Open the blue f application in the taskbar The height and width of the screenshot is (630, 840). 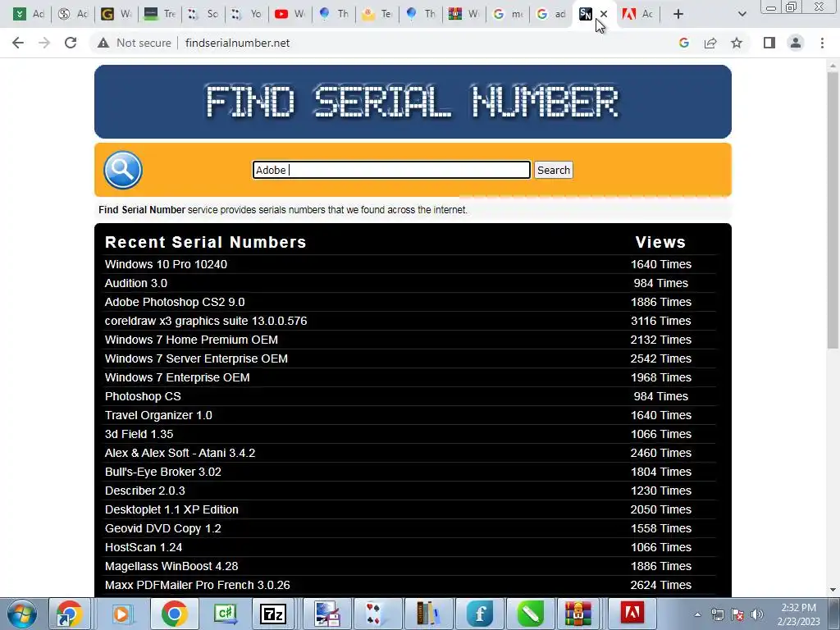coord(479,614)
